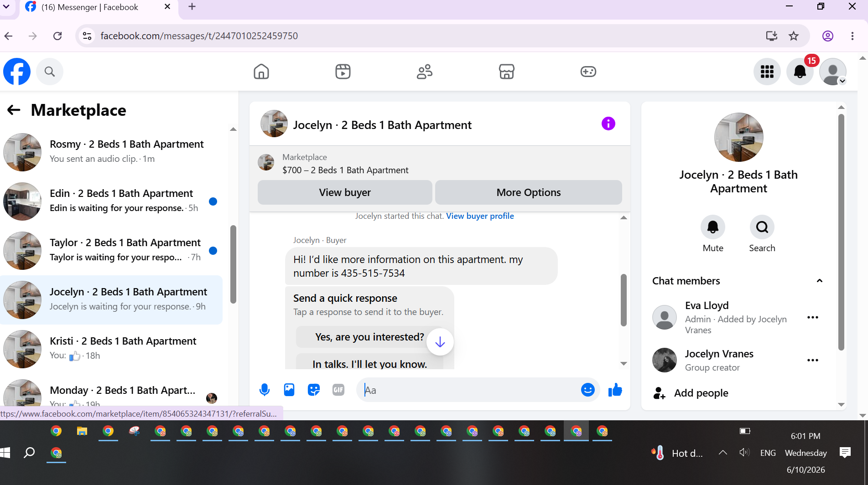Go back from Marketplace chats list
This screenshot has height=485, width=868.
[x=14, y=110]
